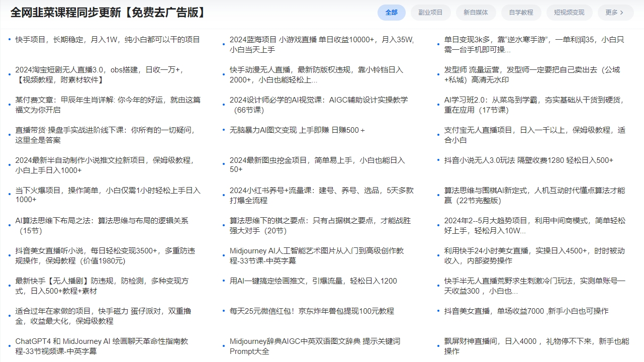
Task: 展开"更多"分类菜单
Action: (614, 13)
